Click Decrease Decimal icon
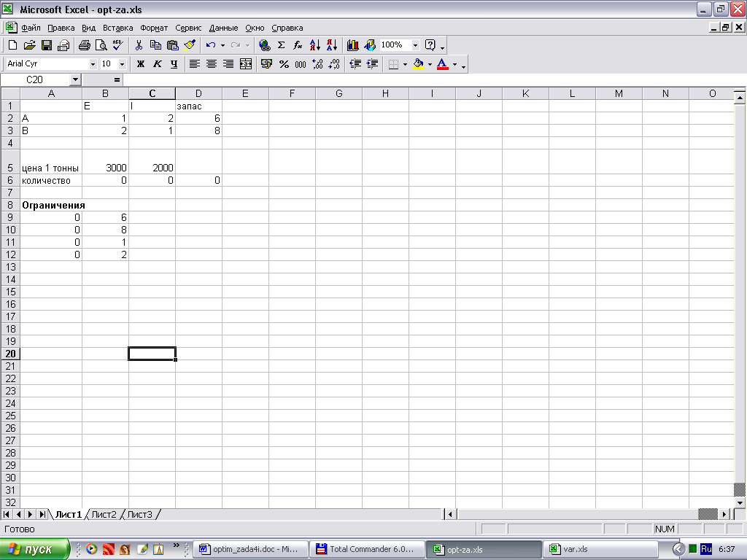747x560 pixels. [334, 64]
